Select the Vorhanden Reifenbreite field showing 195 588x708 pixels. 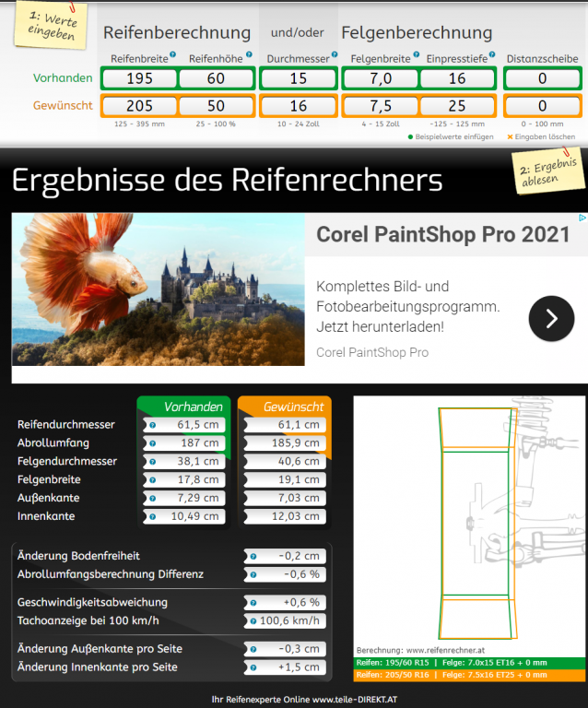coord(139,79)
